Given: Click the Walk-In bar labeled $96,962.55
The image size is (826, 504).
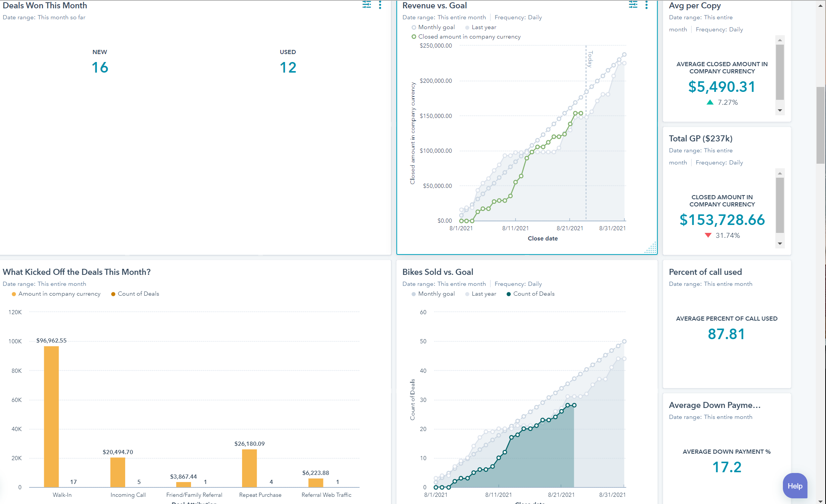Looking at the screenshot, I should click(51, 417).
